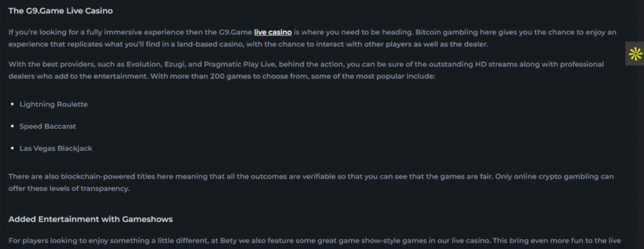Viewport: 644px width, 249px height.
Task: Click "The G9.Game Live Casino" heading
Action: click(60, 11)
